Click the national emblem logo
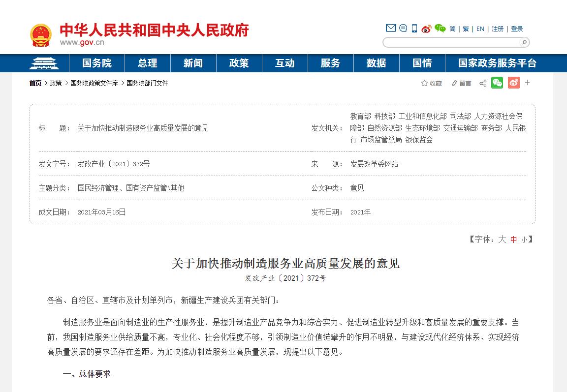 40,35
